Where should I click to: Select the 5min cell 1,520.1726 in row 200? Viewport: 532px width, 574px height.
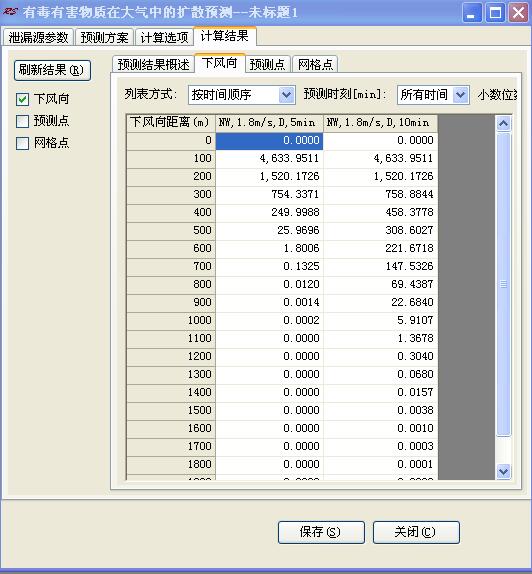269,177
